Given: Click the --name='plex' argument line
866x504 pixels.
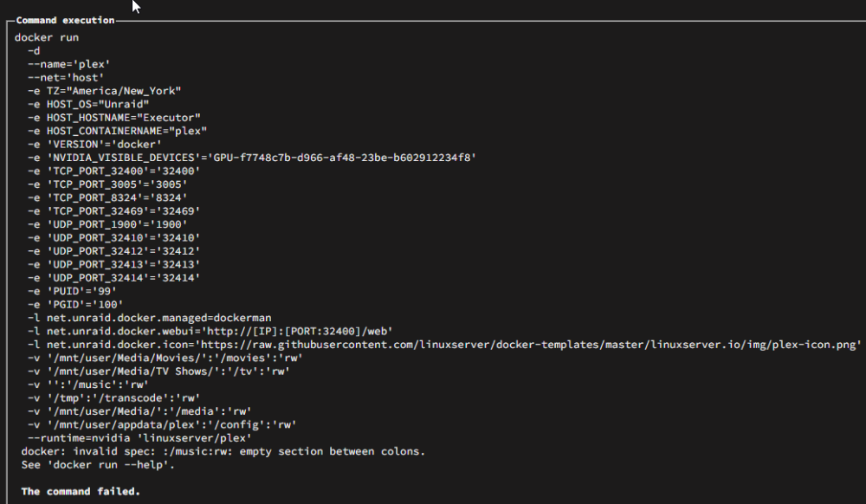Looking at the screenshot, I should [x=69, y=64].
